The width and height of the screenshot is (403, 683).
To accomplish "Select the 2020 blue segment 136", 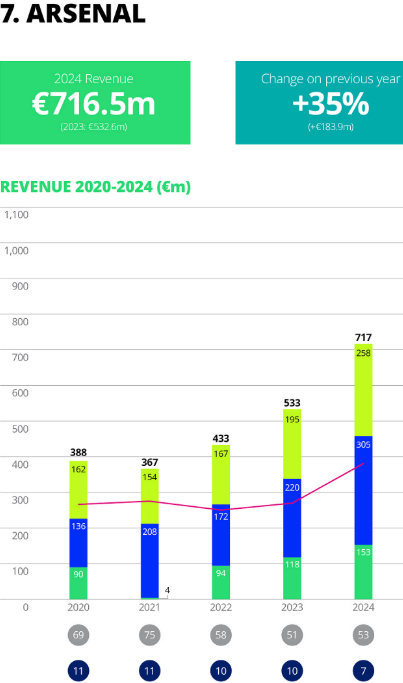I will point(78,543).
